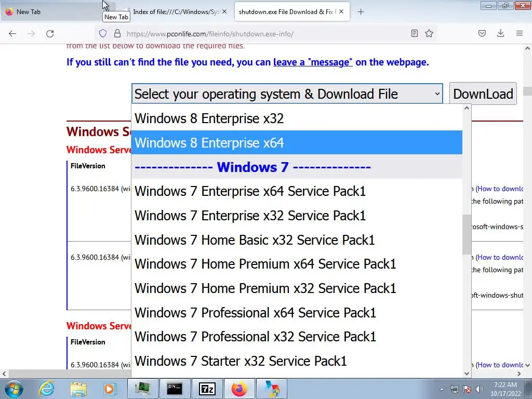Select Windows 7 Home Premium x64 Service Pack1

click(297, 264)
